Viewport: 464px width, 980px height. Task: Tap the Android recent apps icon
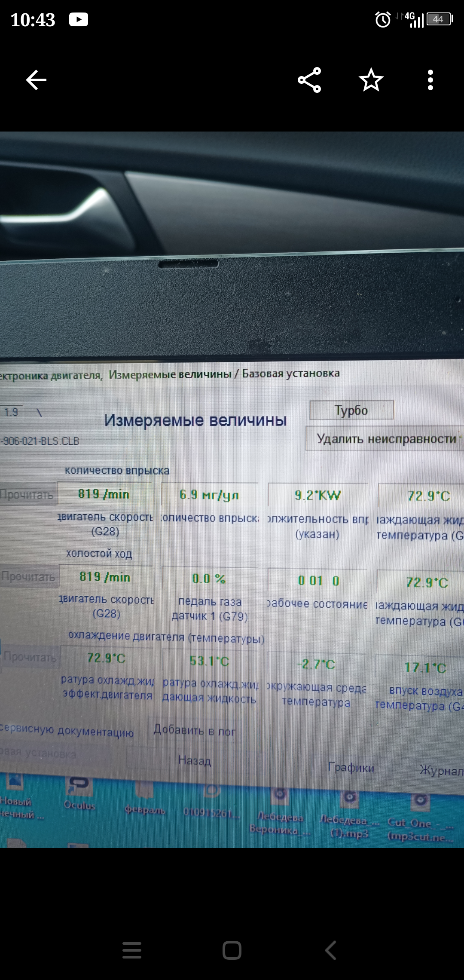(132, 950)
